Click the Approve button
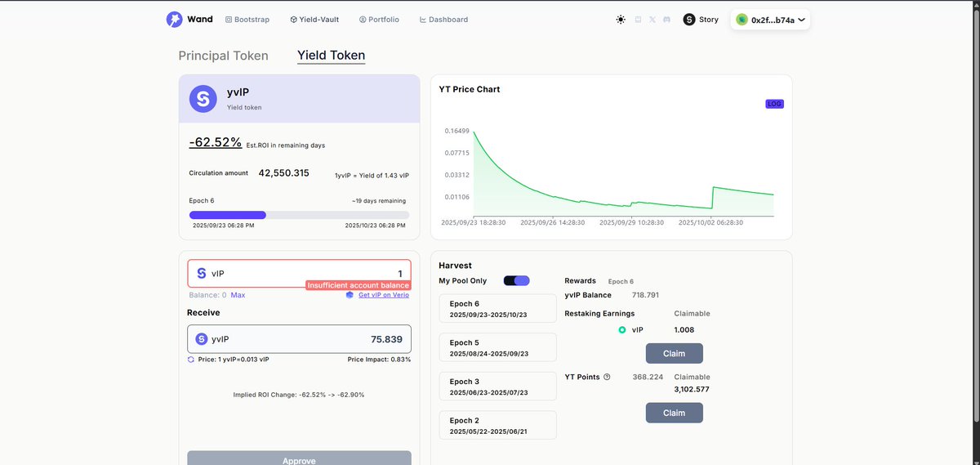Viewport: 980px width, 465px height. pos(299,458)
